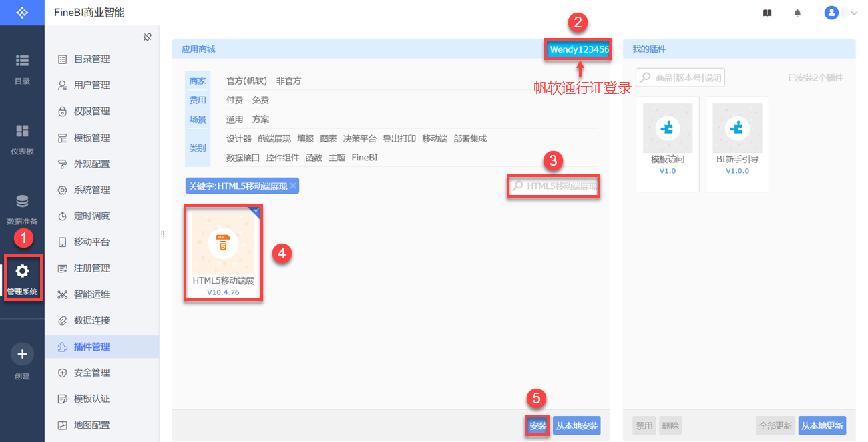Remove the HTML5移动端展现 keyword tag
The image size is (868, 442).
(293, 186)
